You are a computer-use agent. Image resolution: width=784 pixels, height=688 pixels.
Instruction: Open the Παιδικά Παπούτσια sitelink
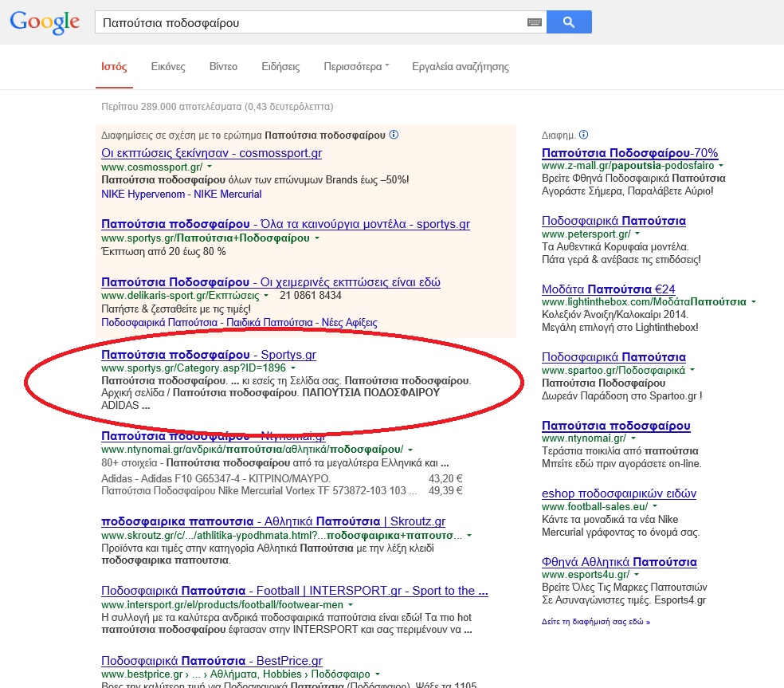point(269,323)
